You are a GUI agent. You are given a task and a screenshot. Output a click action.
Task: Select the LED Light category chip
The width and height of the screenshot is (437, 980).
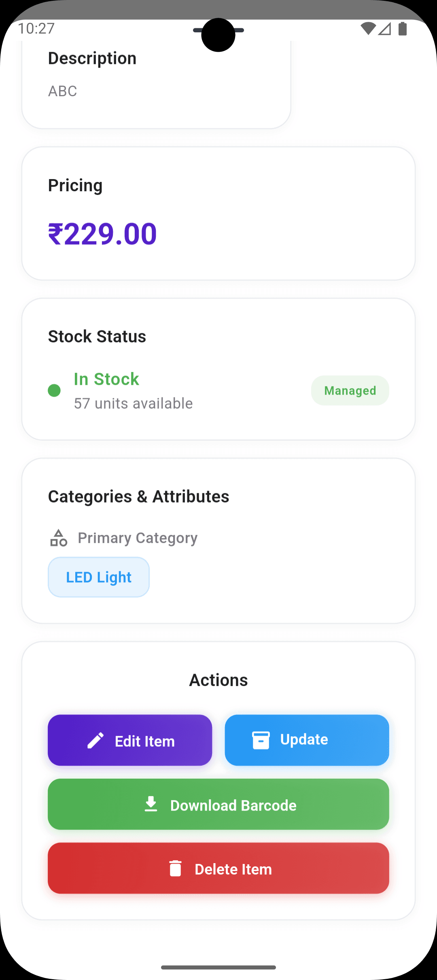coord(99,577)
